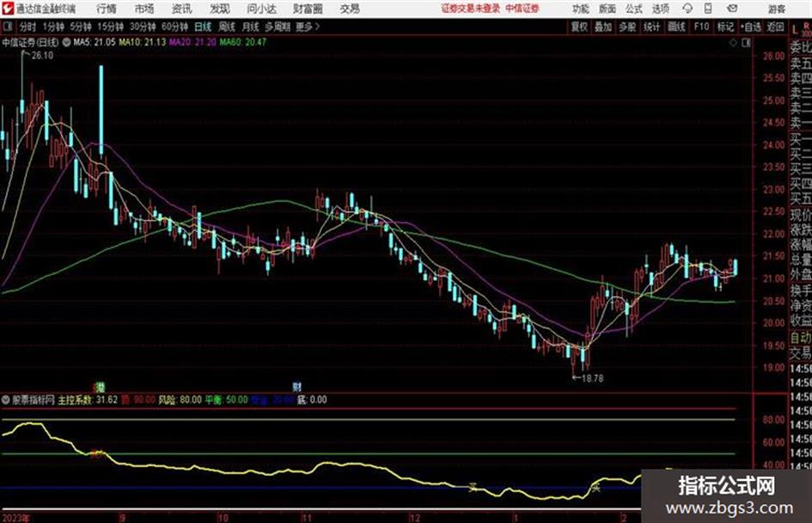Open the 问小达 menu
Screen dimensions: 812x523
[x=261, y=9]
